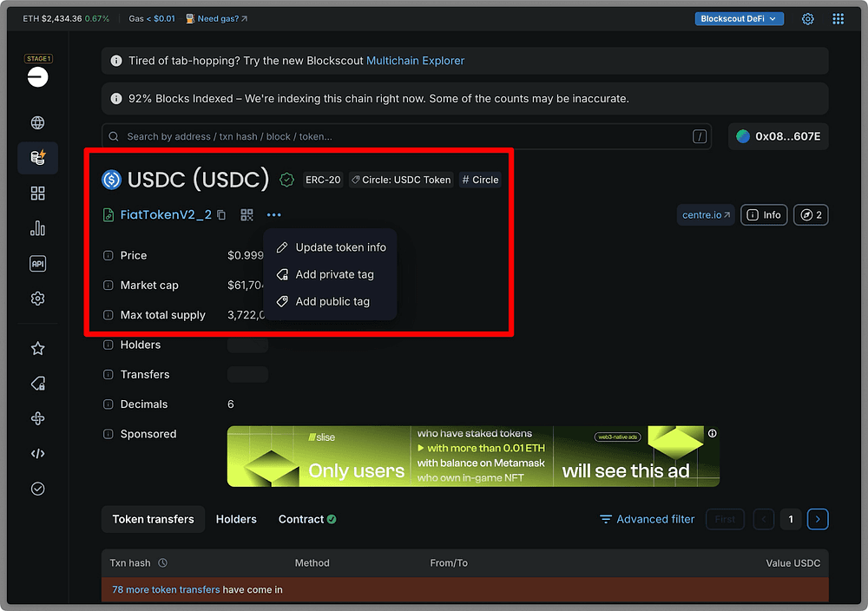Click page number 1 button
This screenshot has height=611, width=868.
[791, 519]
